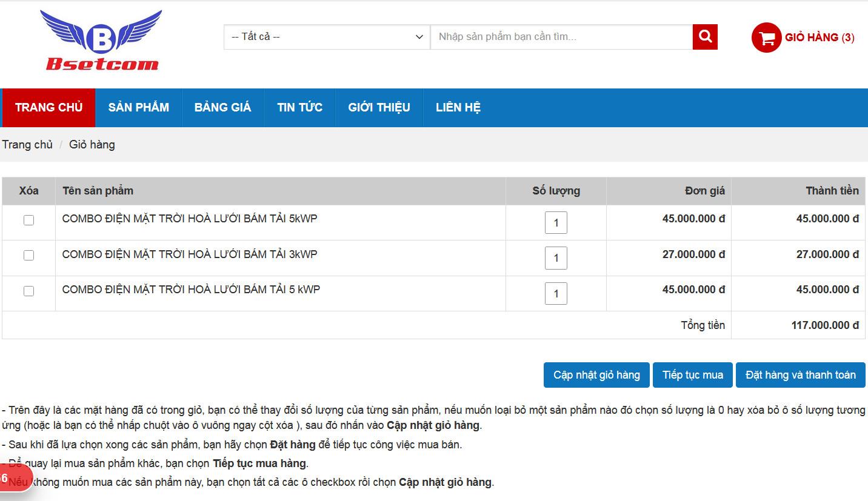The width and height of the screenshot is (868, 501).
Task: Click the "Tiếp tục mua" button
Action: (x=692, y=375)
